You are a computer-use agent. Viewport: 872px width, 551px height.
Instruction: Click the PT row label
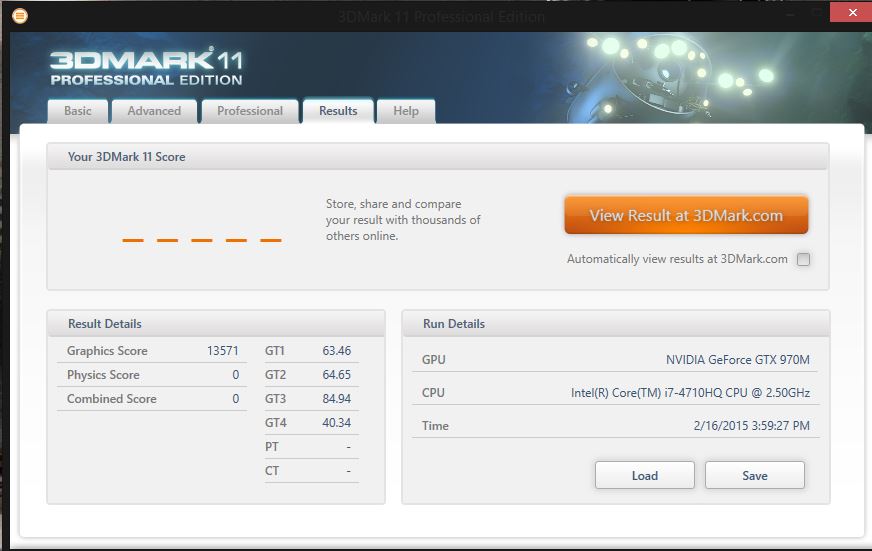272,446
